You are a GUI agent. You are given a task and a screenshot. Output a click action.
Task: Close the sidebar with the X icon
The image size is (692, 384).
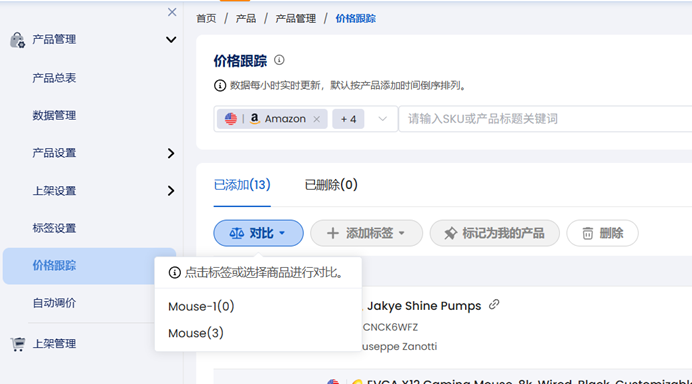point(172,12)
